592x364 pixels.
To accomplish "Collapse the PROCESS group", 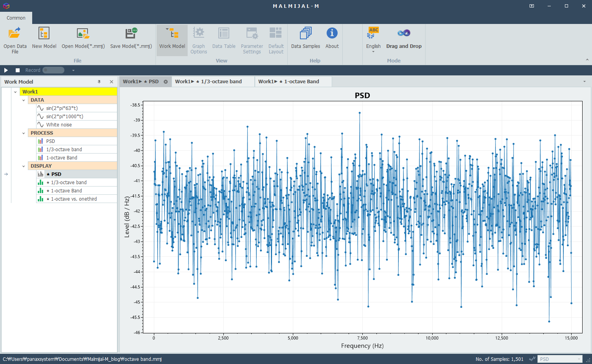I will 24,133.
